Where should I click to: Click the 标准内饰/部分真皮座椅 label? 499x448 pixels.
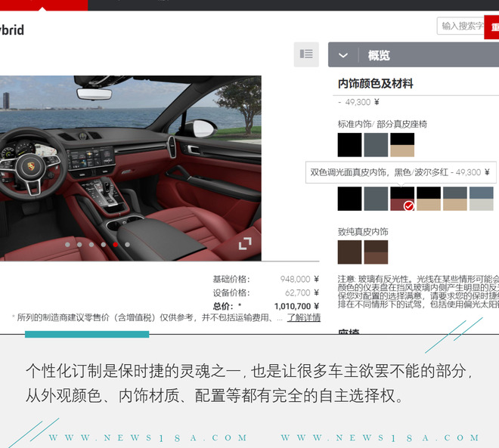coord(383,124)
